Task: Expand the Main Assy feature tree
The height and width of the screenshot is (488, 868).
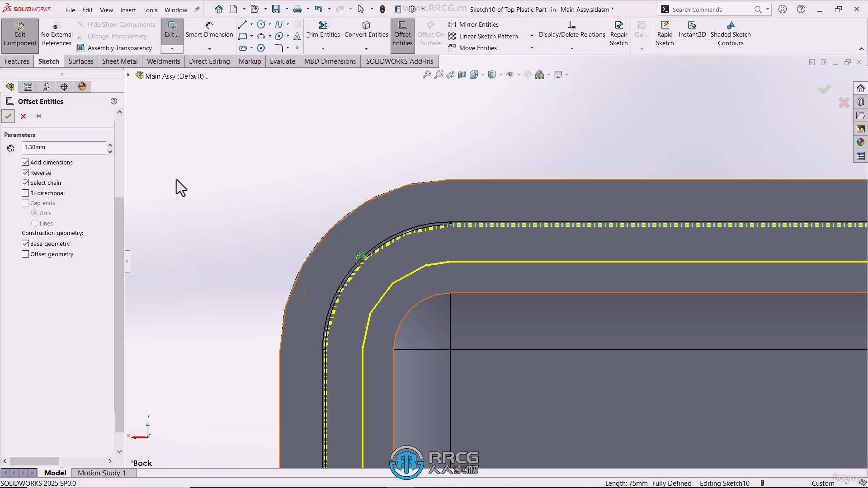Action: [x=128, y=75]
